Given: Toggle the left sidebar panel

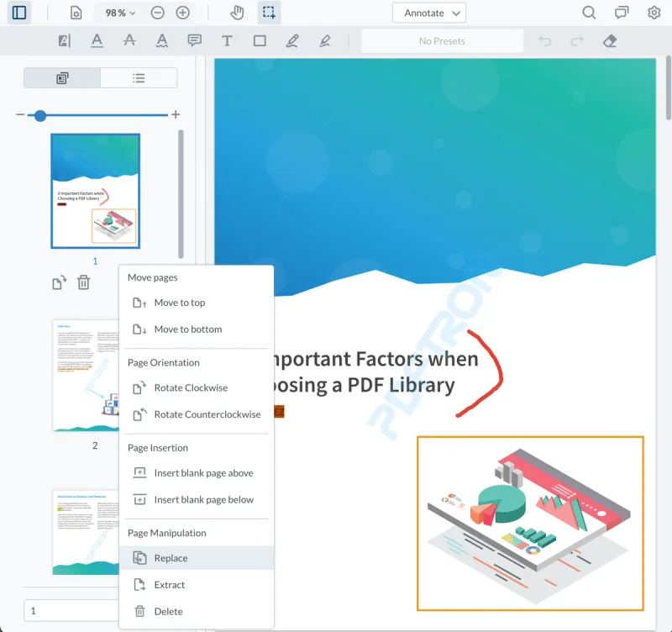Looking at the screenshot, I should 18,13.
